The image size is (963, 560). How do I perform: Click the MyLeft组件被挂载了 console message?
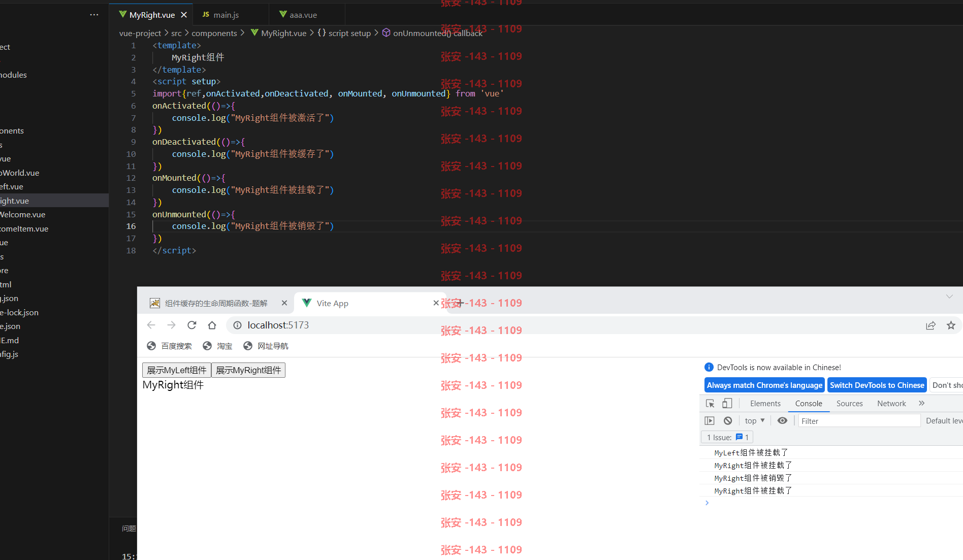(751, 452)
